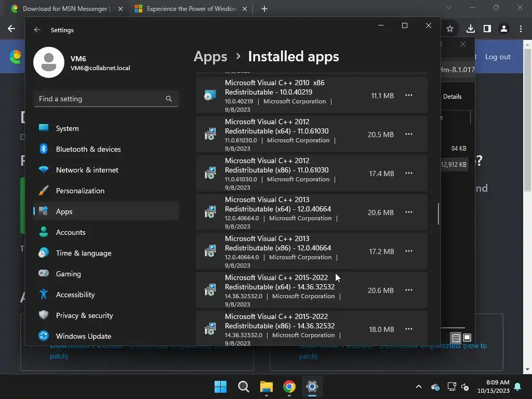Open Network & internet settings
Image resolution: width=532 pixels, height=399 pixels.
click(x=106, y=170)
